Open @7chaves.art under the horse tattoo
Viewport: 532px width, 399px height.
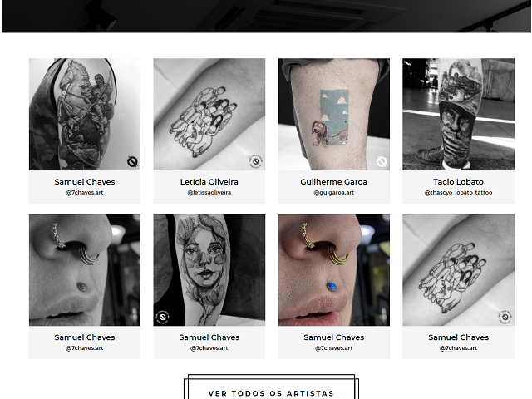[x=85, y=192]
